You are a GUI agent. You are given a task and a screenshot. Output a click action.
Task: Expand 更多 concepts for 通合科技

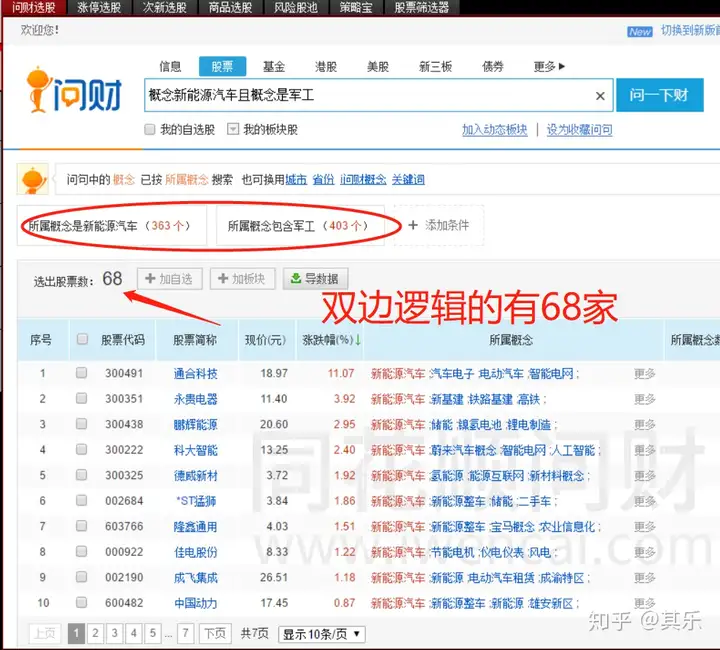coord(645,374)
